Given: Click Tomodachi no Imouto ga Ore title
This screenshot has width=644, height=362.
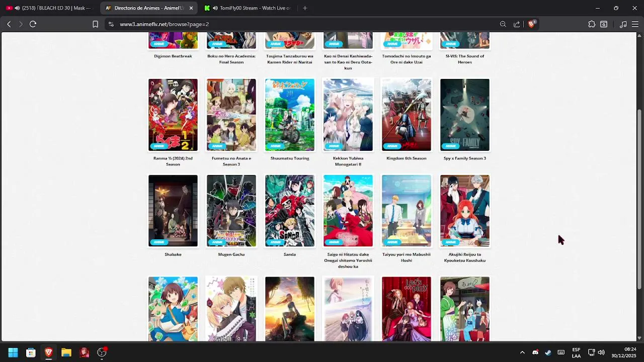Looking at the screenshot, I should (x=407, y=59).
